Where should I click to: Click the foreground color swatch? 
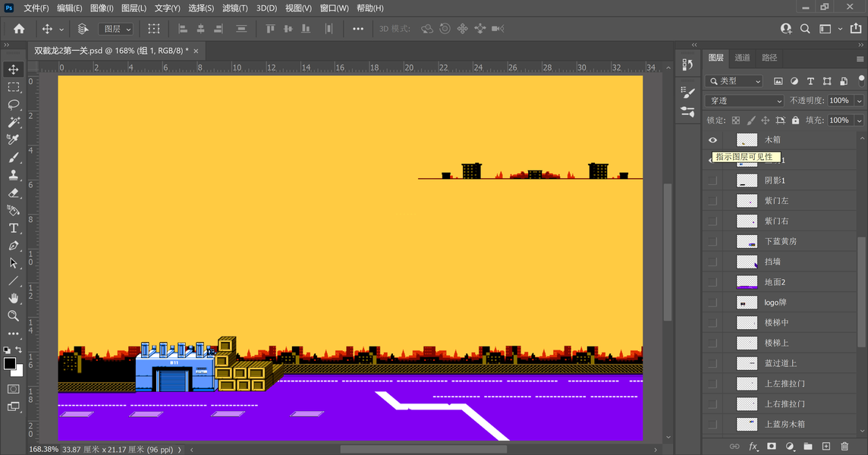pos(9,364)
